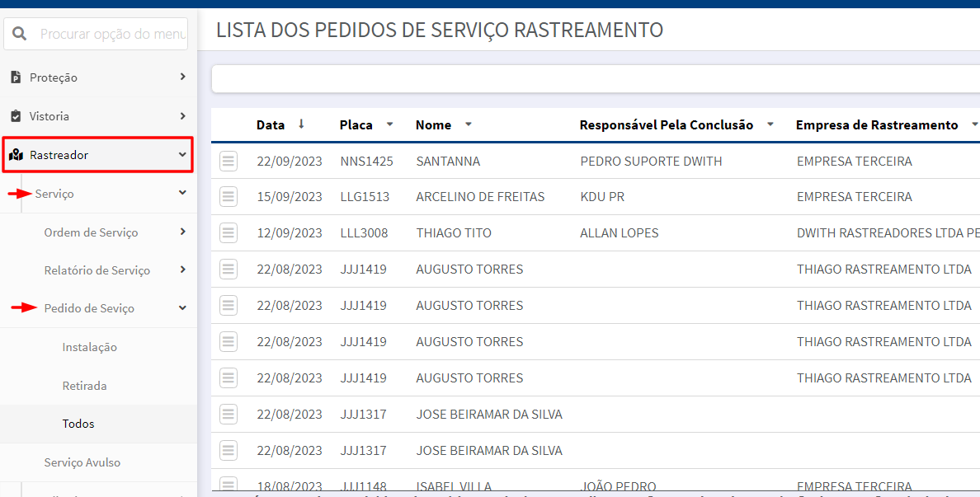This screenshot has width=980, height=497.
Task: Open row menu icon for SANTANNA
Action: tap(229, 161)
